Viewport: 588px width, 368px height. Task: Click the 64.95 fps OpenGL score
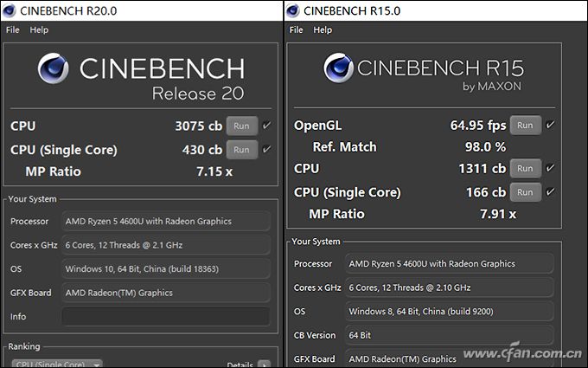click(x=478, y=125)
